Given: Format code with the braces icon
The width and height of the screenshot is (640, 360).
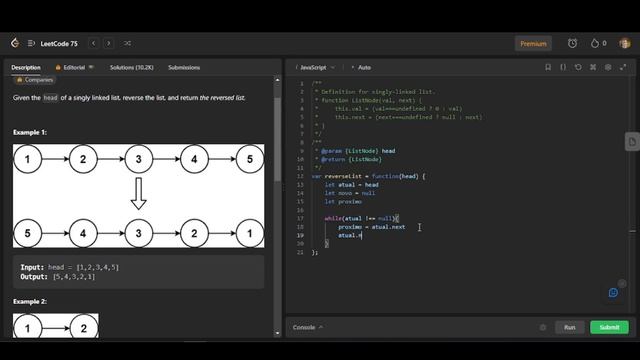Looking at the screenshot, I should [563, 67].
